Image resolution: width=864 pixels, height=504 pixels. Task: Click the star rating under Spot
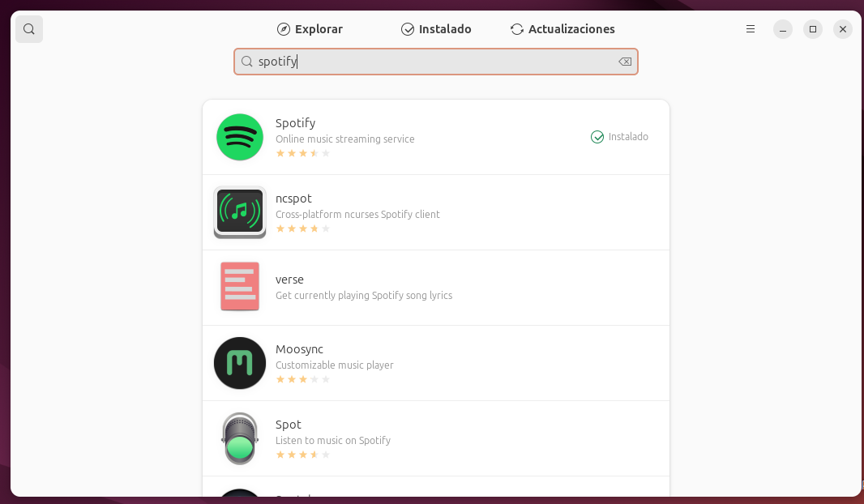click(303, 455)
